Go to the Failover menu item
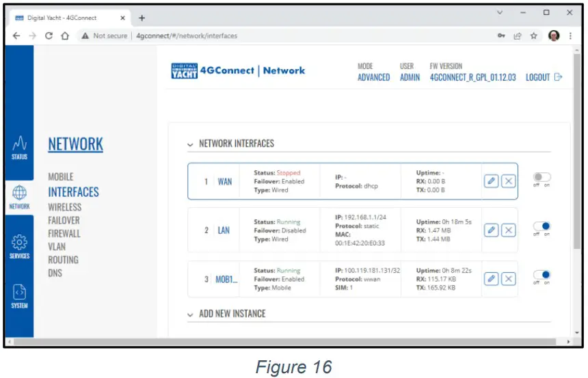 [x=64, y=220]
